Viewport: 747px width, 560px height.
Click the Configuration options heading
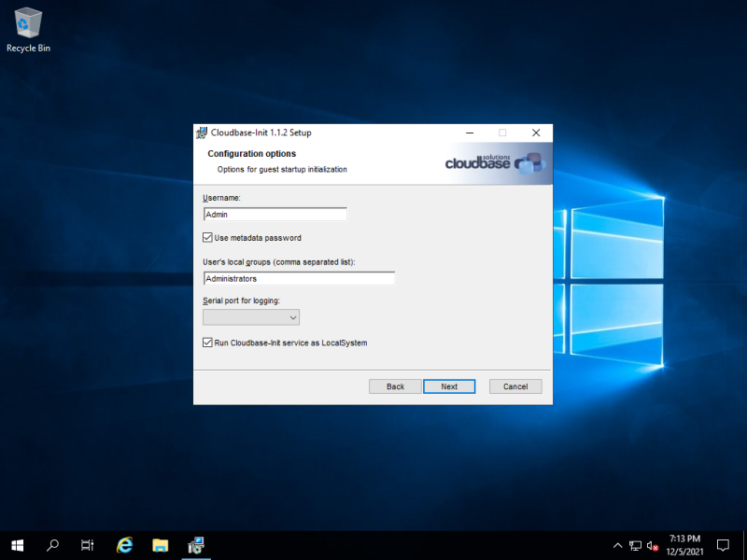(x=251, y=154)
